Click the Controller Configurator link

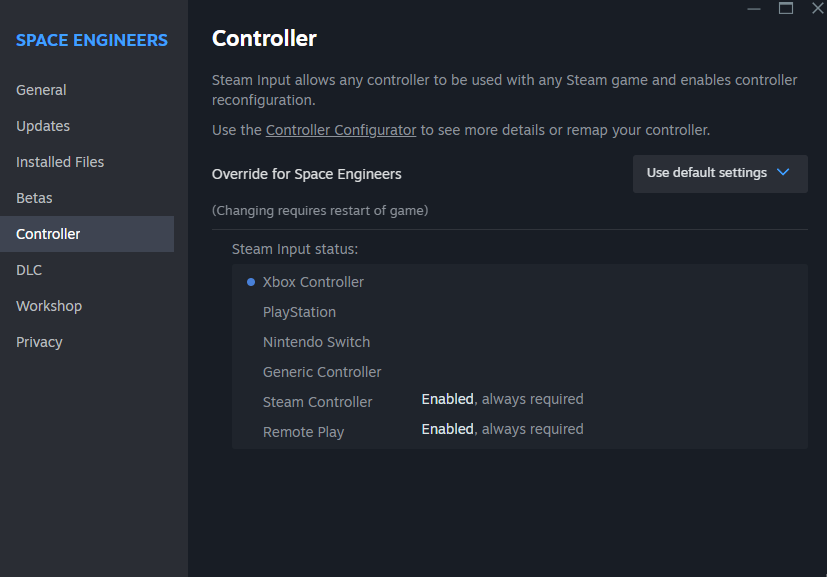click(341, 130)
